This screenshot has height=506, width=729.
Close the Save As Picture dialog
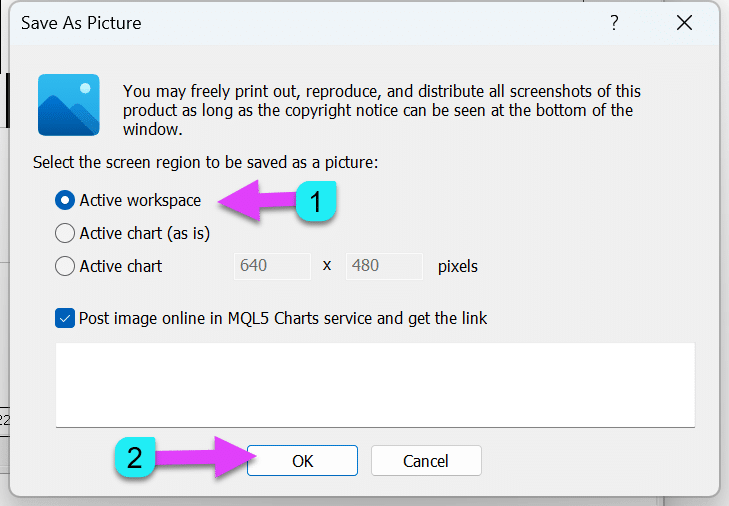coord(685,23)
